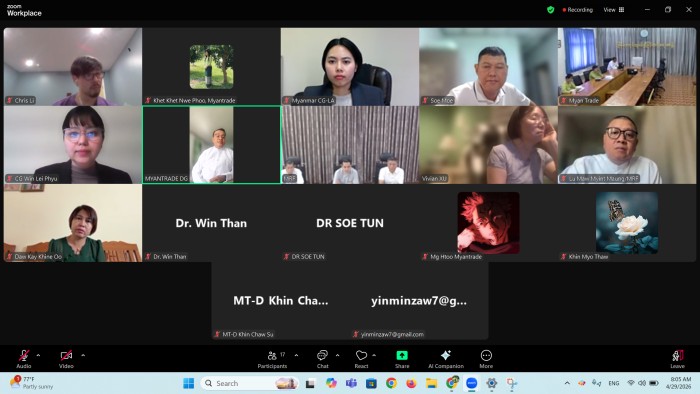
Task: Open the Windows Start menu
Action: tap(188, 383)
